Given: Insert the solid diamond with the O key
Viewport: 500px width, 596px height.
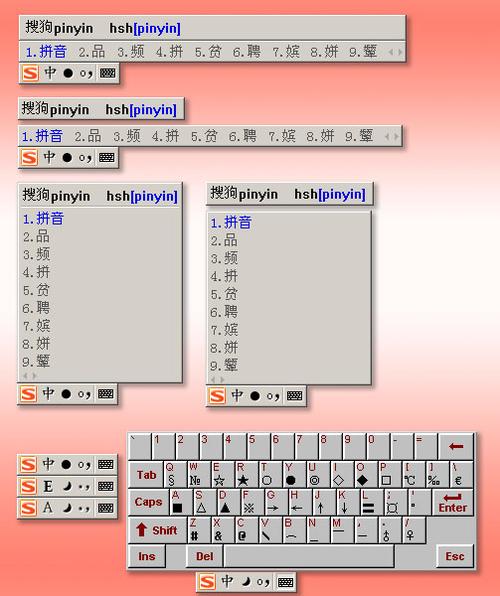Looking at the screenshot, I should click(x=366, y=474).
